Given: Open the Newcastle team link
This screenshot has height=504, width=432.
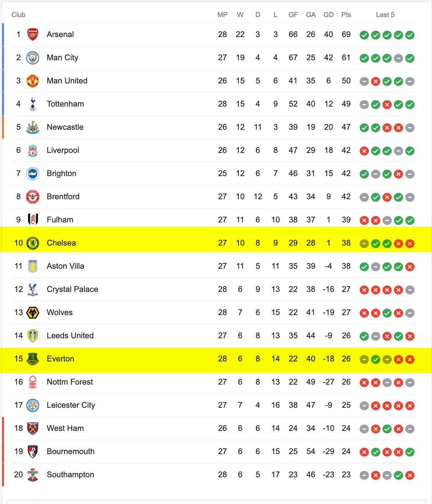Looking at the screenshot, I should click(x=65, y=127).
